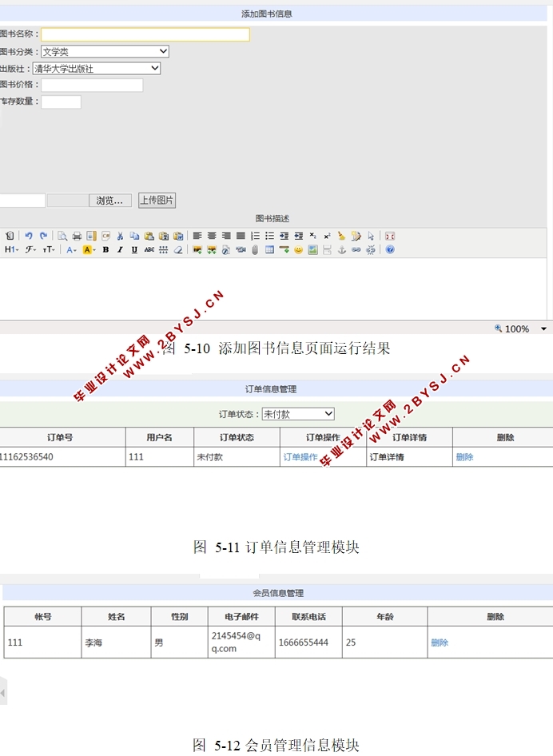553x756 pixels.
Task: Insert a bulleted list
Action: tap(269, 236)
